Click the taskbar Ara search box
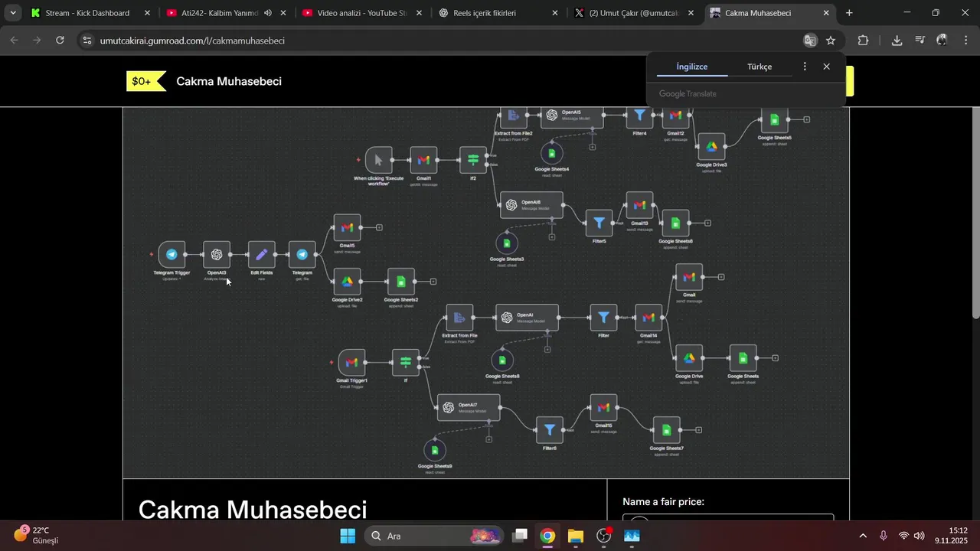 pyautogui.click(x=433, y=536)
